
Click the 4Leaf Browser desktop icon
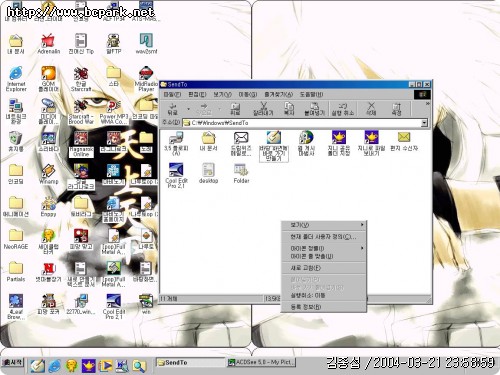coord(16,307)
